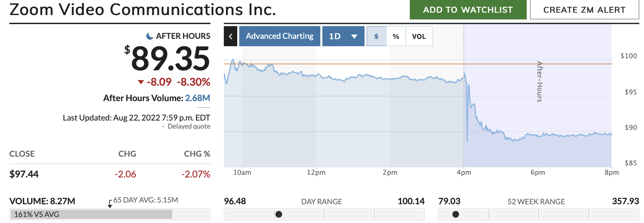644x223 pixels.
Task: Add Zoom to watchlist
Action: coord(468,10)
